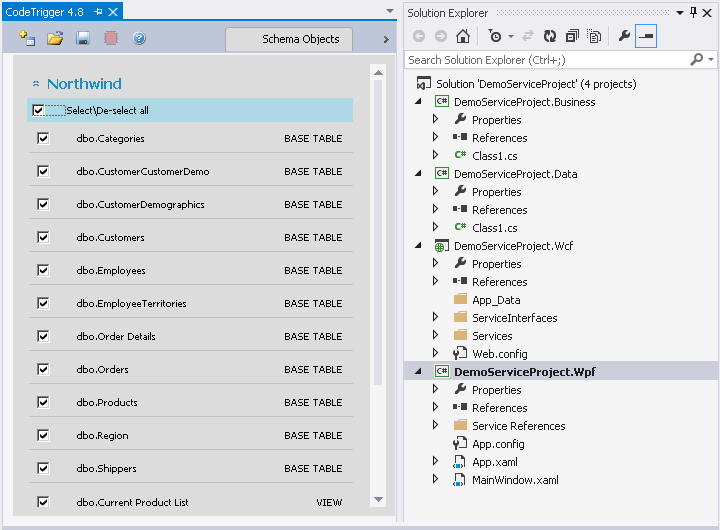
Task: Expand the ServiceInterfaces folder
Action: click(435, 317)
